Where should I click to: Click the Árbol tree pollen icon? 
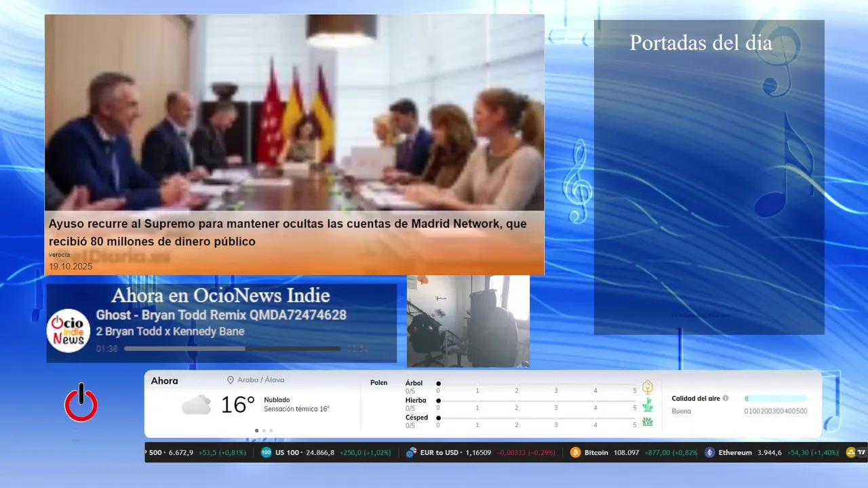pos(648,387)
